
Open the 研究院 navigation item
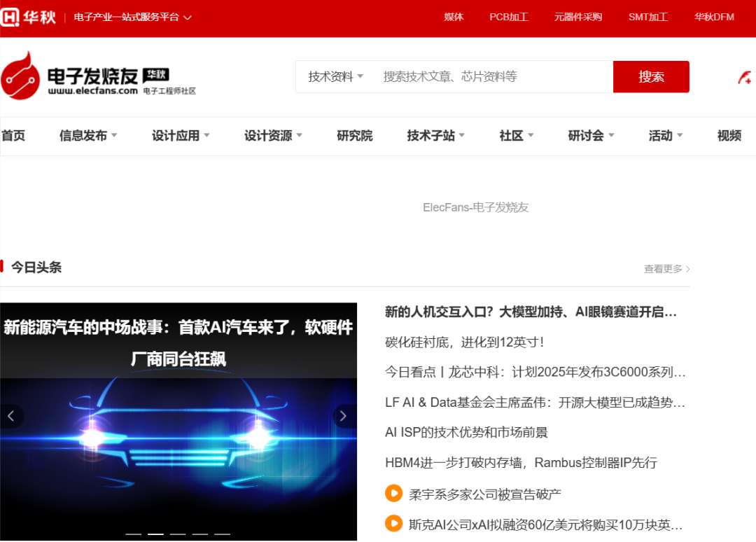click(x=354, y=136)
